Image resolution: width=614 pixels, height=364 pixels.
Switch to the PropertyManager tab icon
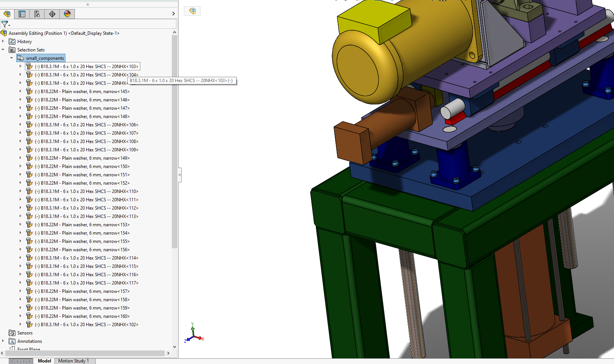point(22,14)
